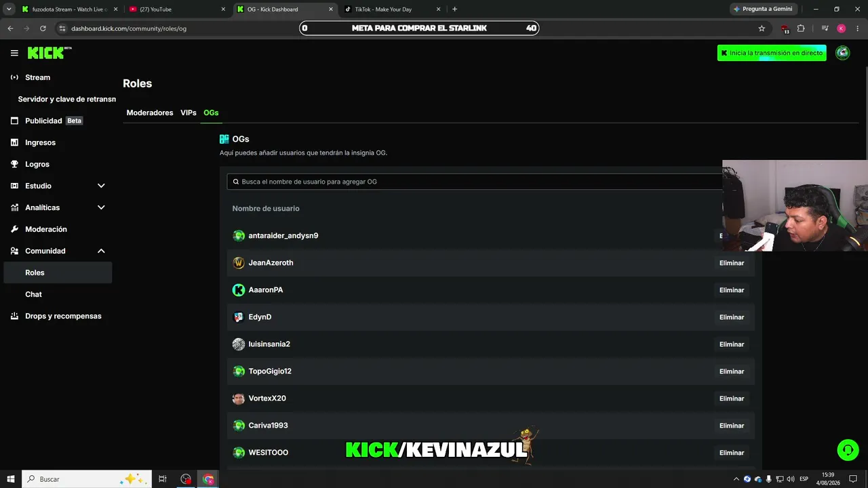Expand the Analíticas sidebar section
868x488 pixels.
pyautogui.click(x=101, y=207)
